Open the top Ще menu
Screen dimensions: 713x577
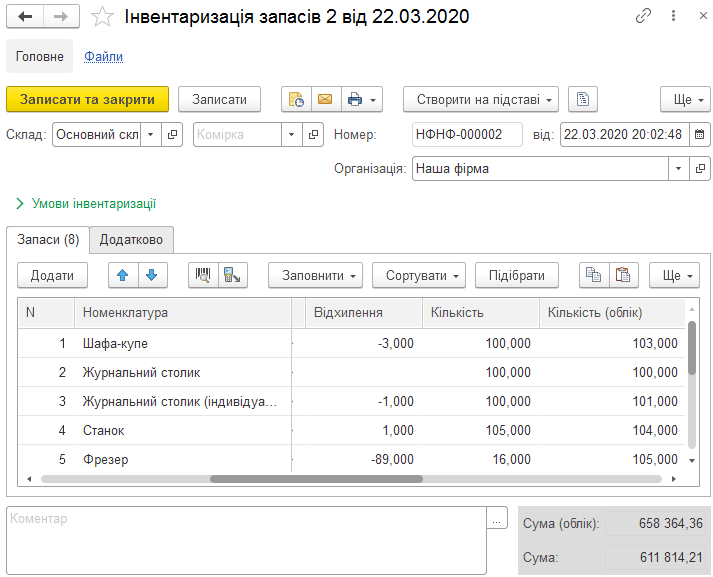coord(685,99)
